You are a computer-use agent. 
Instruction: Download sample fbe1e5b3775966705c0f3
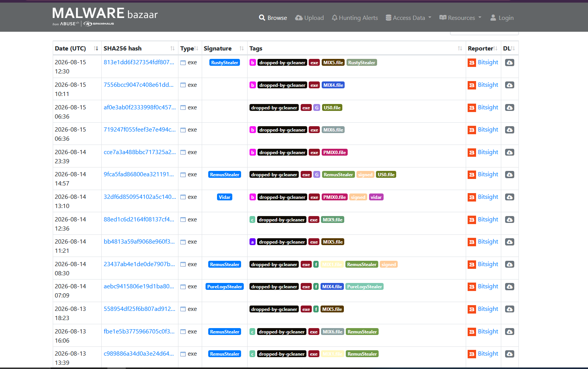point(509,332)
